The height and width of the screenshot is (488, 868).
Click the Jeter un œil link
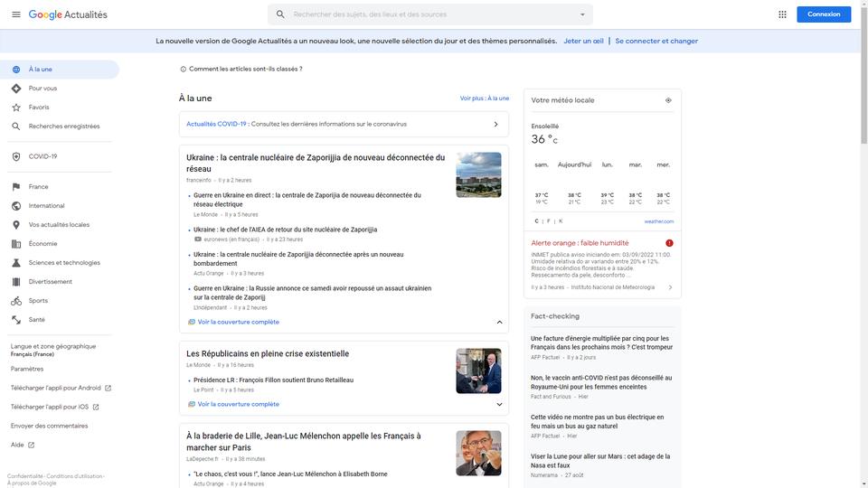[583, 41]
